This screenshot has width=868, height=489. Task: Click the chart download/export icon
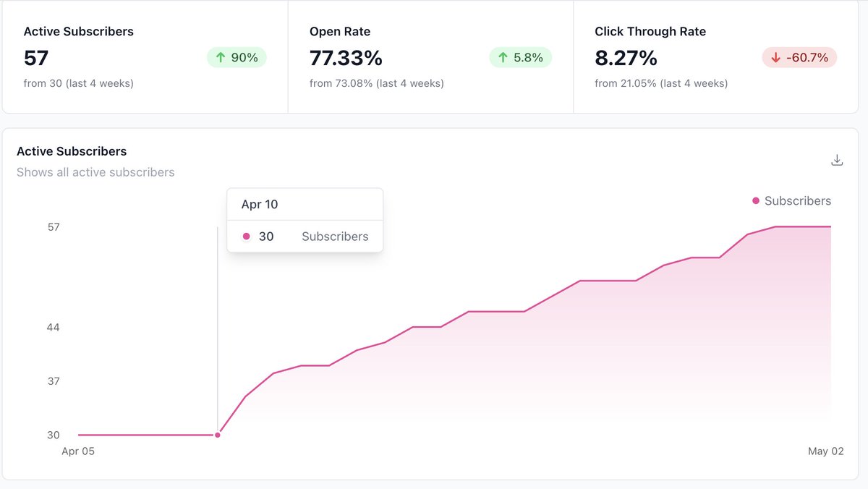pos(837,159)
